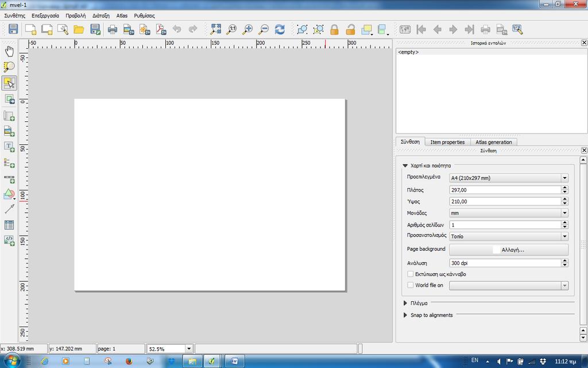Save the composition as a template
This screenshot has height=368, width=588.
click(95, 29)
